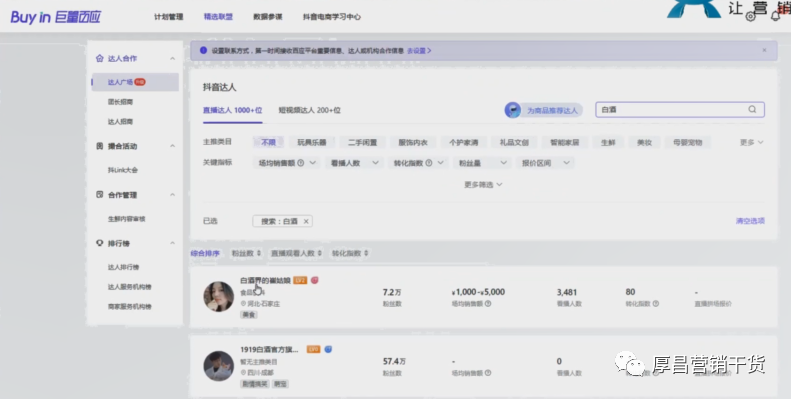Follow the 去设置 link in the banner
The height and width of the screenshot is (399, 791).
point(419,50)
